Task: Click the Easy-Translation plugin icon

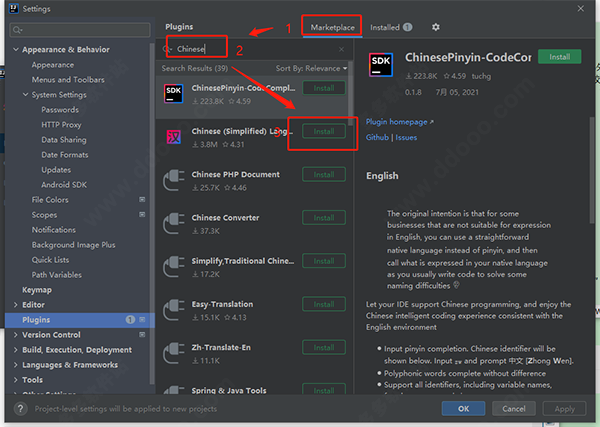Action: pos(174,310)
